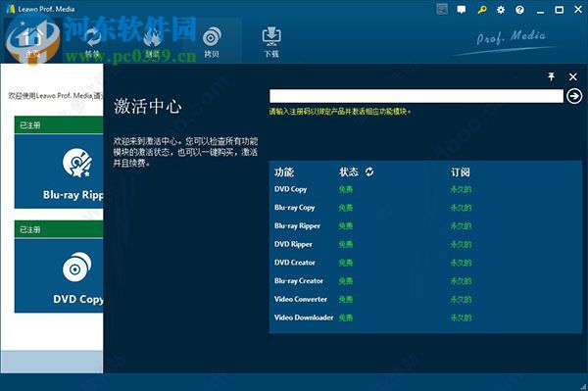Click 永久的 subscription for Blu-ray Copy row

461,208
